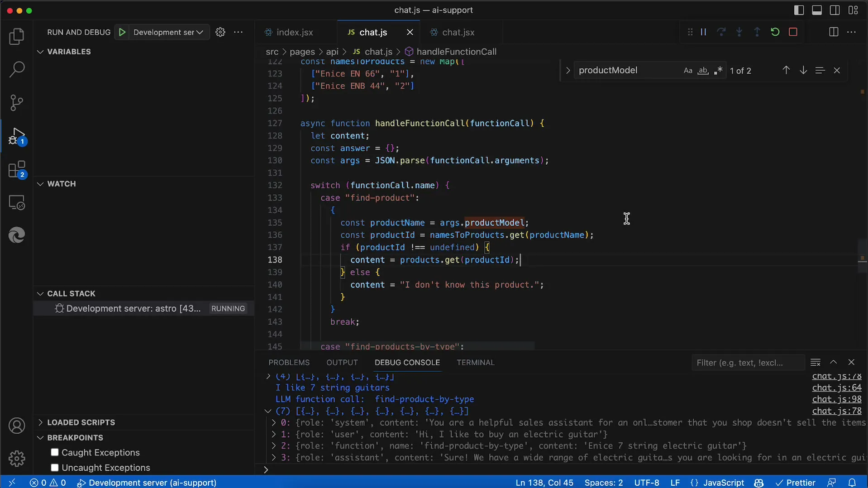This screenshot has height=488, width=868.
Task: Stop the debug session
Action: tap(793, 32)
